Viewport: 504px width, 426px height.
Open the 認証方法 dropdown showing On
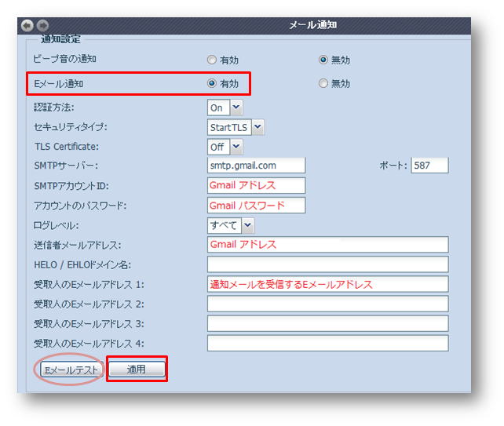click(225, 107)
